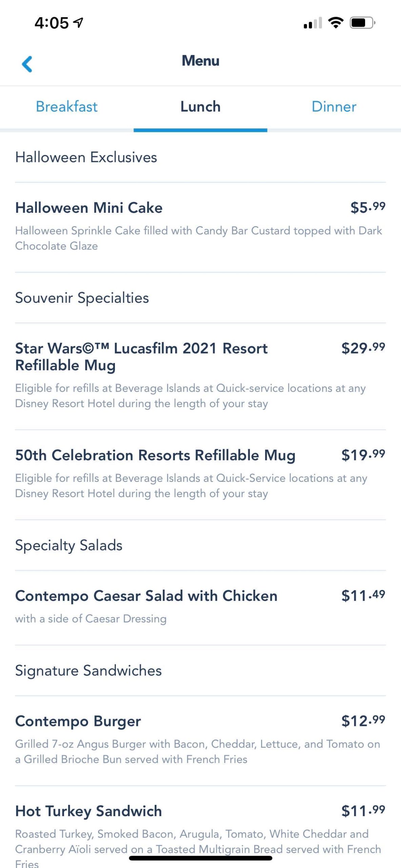Tap the home indicator bar at bottom
This screenshot has width=401, height=868.
coord(200,858)
